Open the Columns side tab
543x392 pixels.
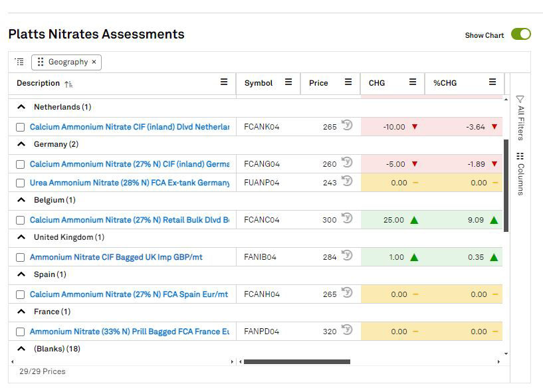point(520,173)
